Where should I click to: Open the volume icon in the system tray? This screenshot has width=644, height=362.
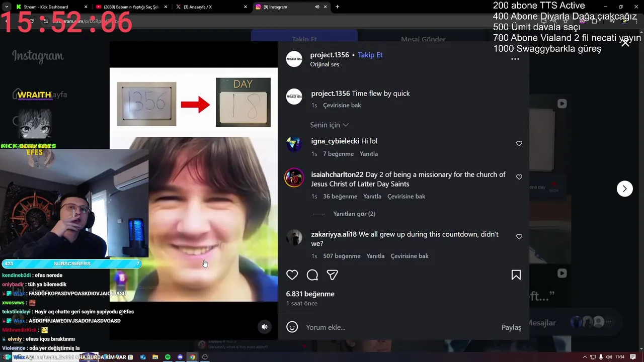(x=609, y=357)
